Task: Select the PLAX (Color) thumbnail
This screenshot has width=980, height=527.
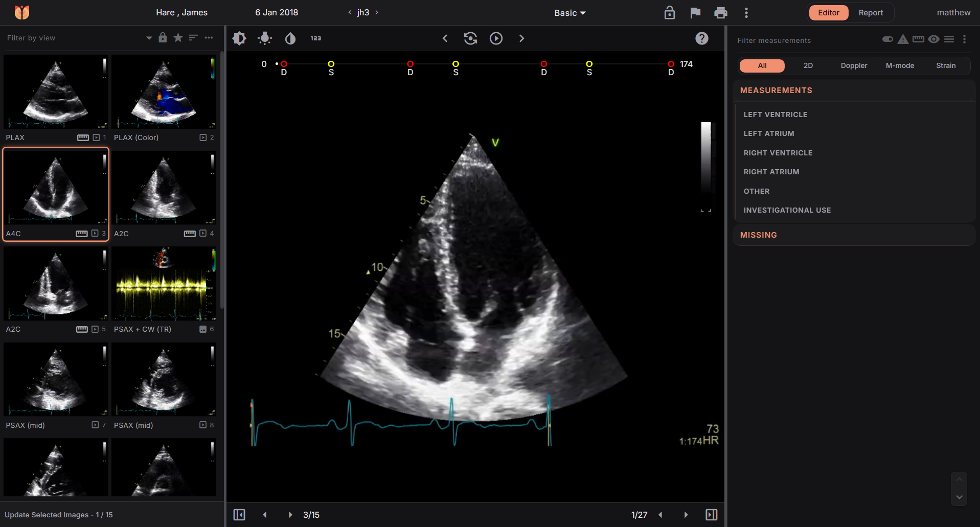Action: 164,92
